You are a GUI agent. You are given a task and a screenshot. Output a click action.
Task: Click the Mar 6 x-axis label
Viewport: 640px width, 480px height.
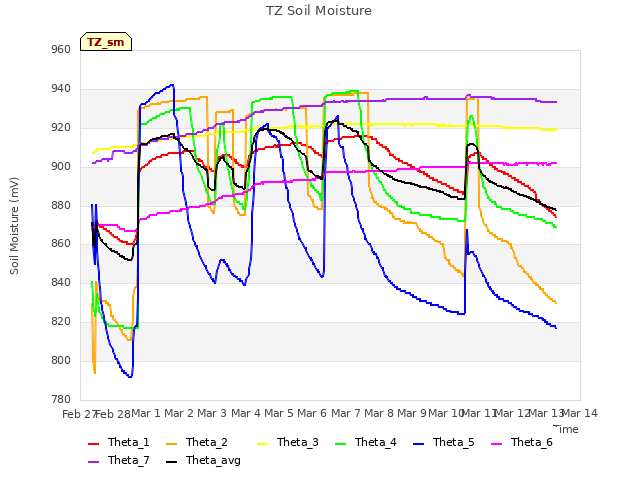(x=312, y=413)
